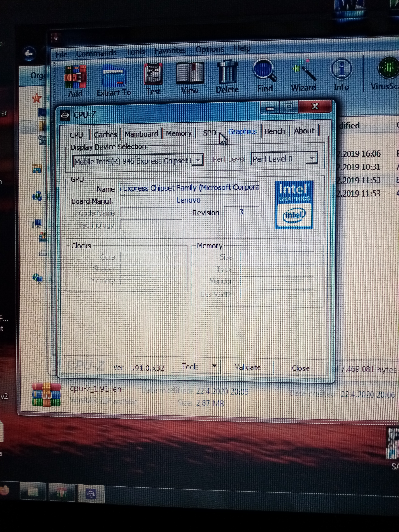Click the CPU-Z Tools button
The width and height of the screenshot is (399, 532).
(190, 367)
